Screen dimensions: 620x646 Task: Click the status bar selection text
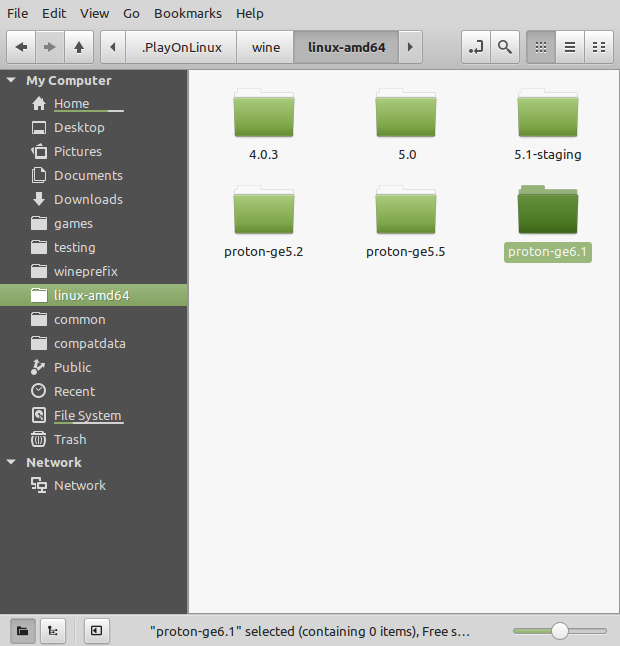coord(309,631)
